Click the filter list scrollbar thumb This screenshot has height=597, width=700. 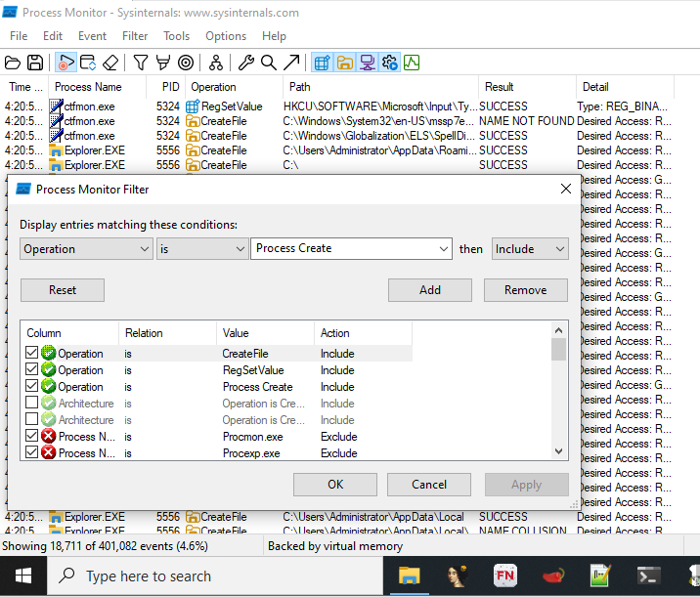(x=558, y=349)
